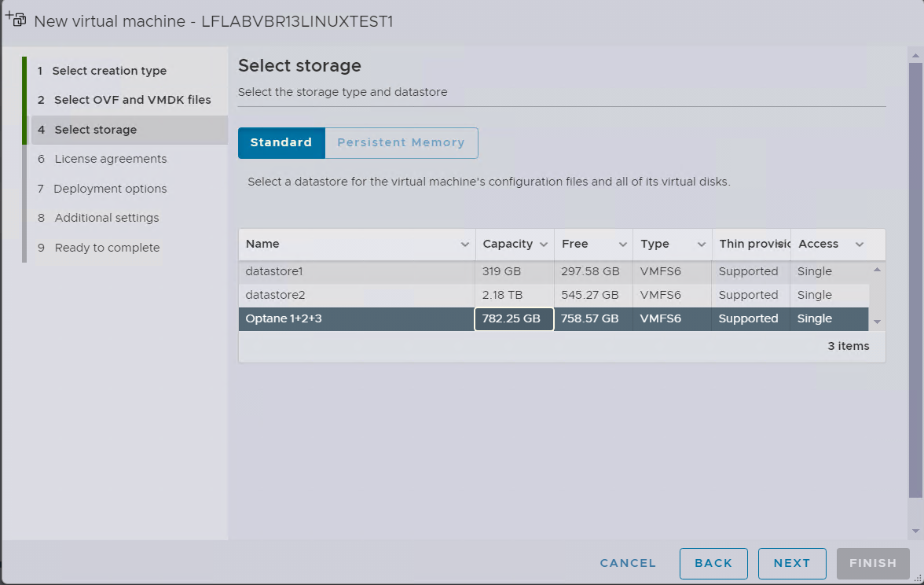This screenshot has width=924, height=585.
Task: Click the Back button
Action: click(713, 563)
